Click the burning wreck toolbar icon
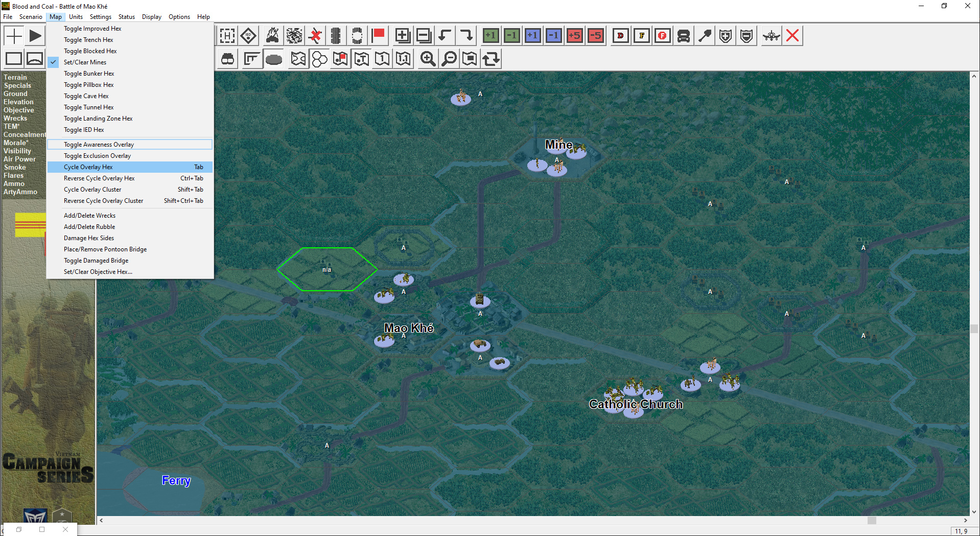980x536 pixels. pyautogui.click(x=273, y=36)
